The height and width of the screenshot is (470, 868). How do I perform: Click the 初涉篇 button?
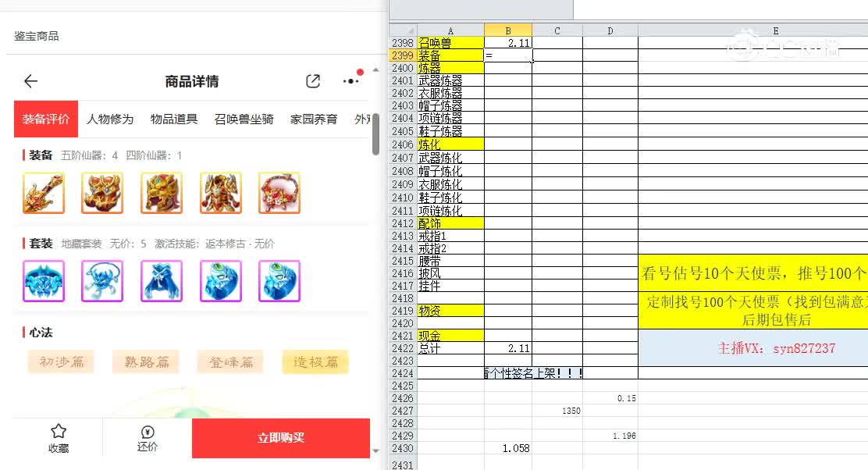61,362
